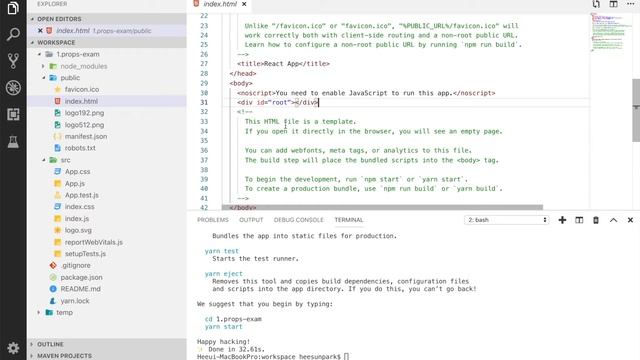Click the editor horizontal scrollbar
This screenshot has height=360, width=640.
pyautogui.click(x=382, y=207)
